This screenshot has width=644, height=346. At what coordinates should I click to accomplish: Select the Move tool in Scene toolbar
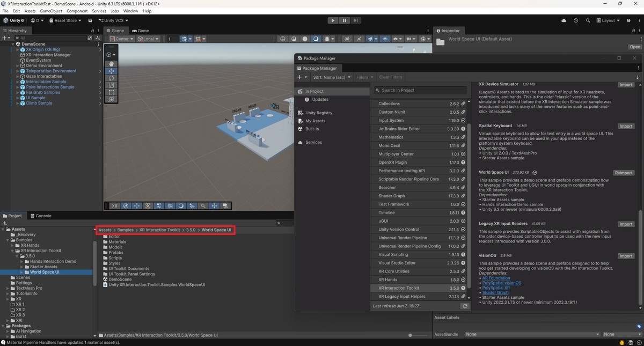point(112,71)
